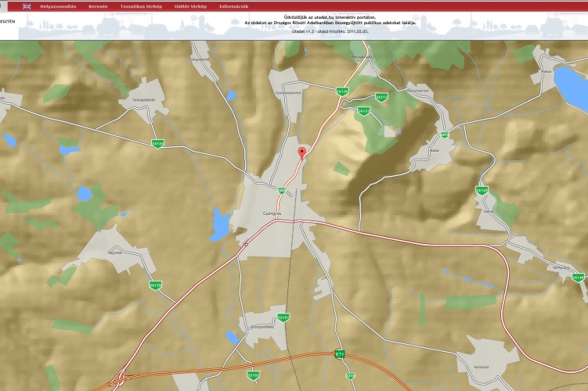The image size is (588, 391).
Task: Expand the Tematikus térkép menu
Action: [141, 6]
